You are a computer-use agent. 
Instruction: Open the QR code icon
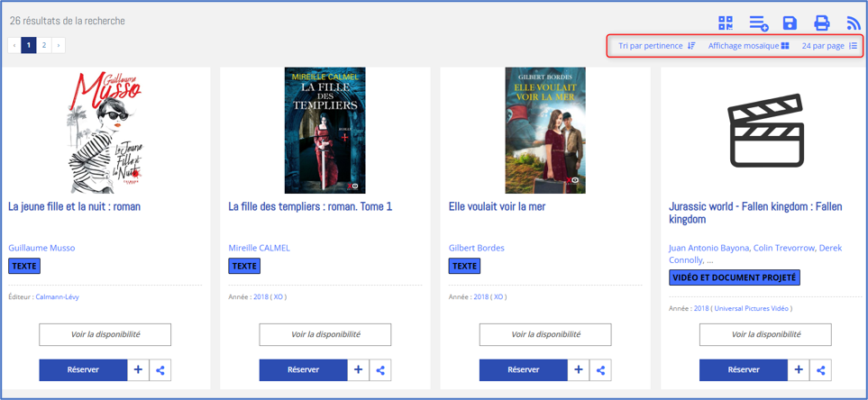tap(726, 23)
